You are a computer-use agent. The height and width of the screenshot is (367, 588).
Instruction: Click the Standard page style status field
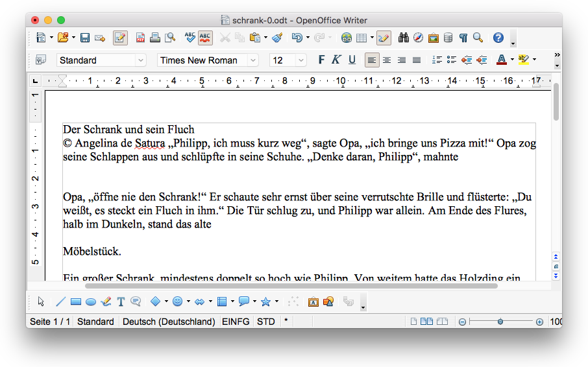(x=95, y=322)
